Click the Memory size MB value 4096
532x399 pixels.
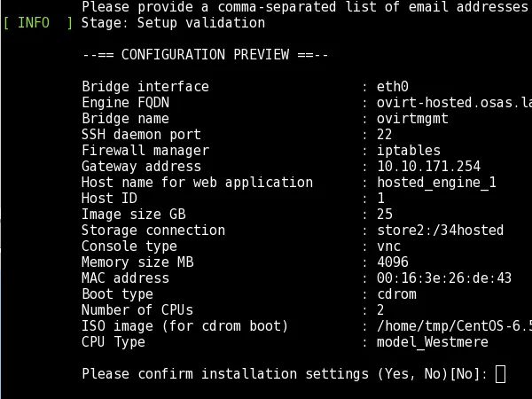click(x=392, y=262)
